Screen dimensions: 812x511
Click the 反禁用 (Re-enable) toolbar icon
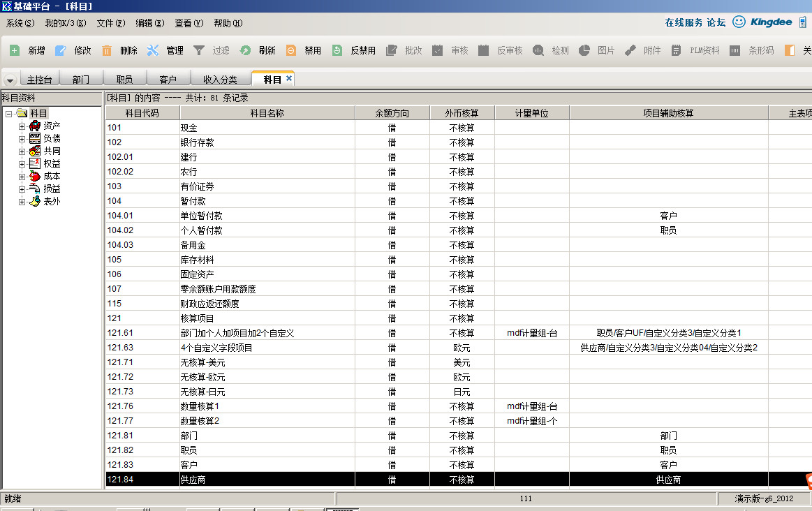pyautogui.click(x=337, y=50)
